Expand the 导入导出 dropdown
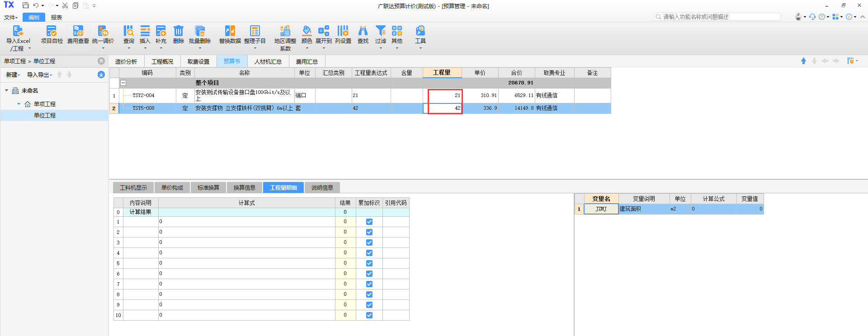 coord(39,75)
